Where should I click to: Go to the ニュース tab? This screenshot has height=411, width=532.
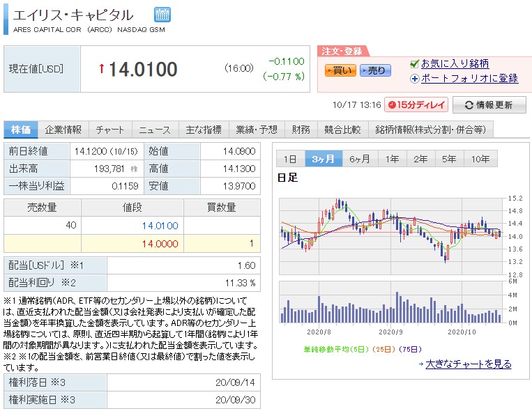pos(155,130)
